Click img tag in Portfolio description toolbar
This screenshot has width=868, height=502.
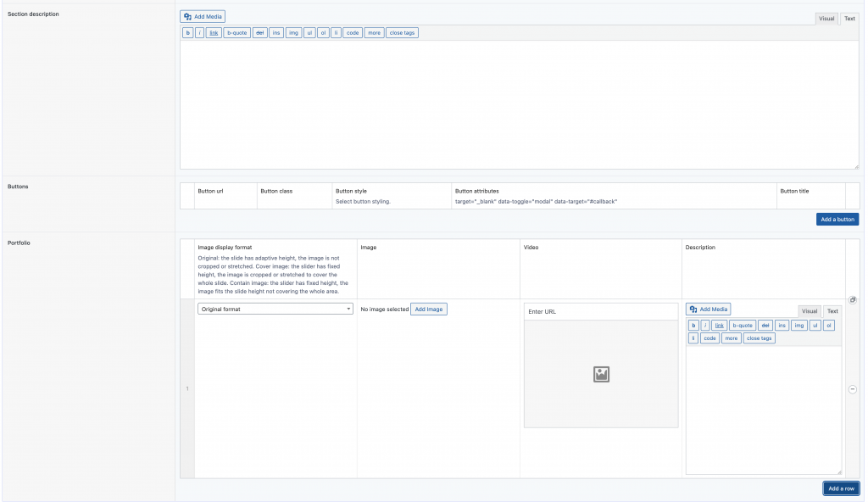coord(798,326)
